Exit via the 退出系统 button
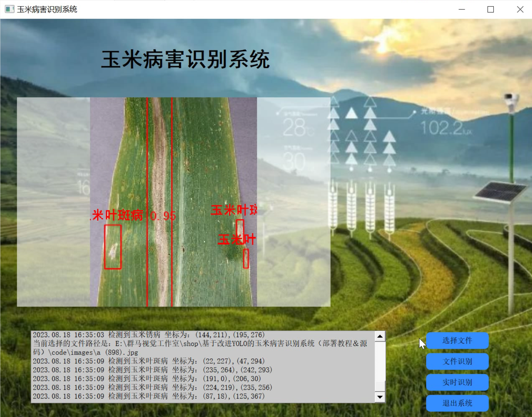Screen dimensions: 532x417 coord(457,403)
